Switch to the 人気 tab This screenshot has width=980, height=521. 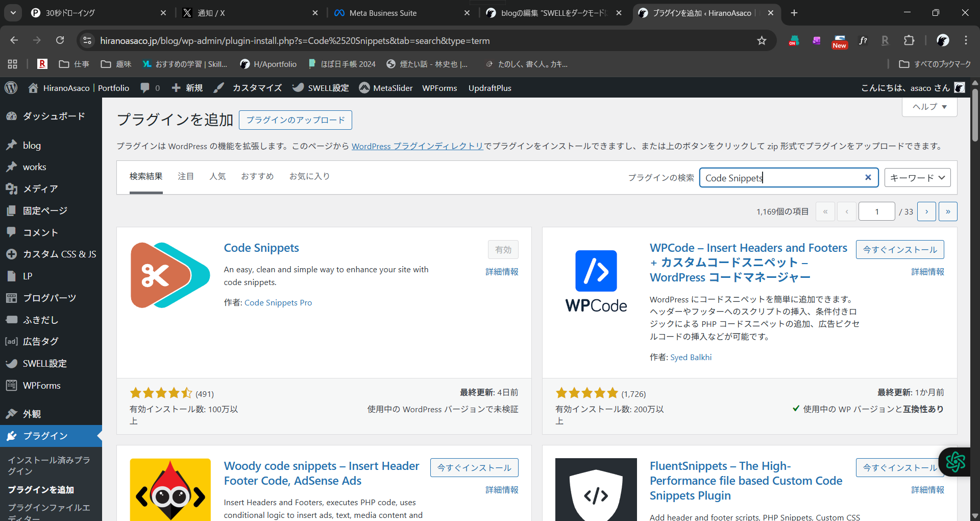(x=217, y=176)
